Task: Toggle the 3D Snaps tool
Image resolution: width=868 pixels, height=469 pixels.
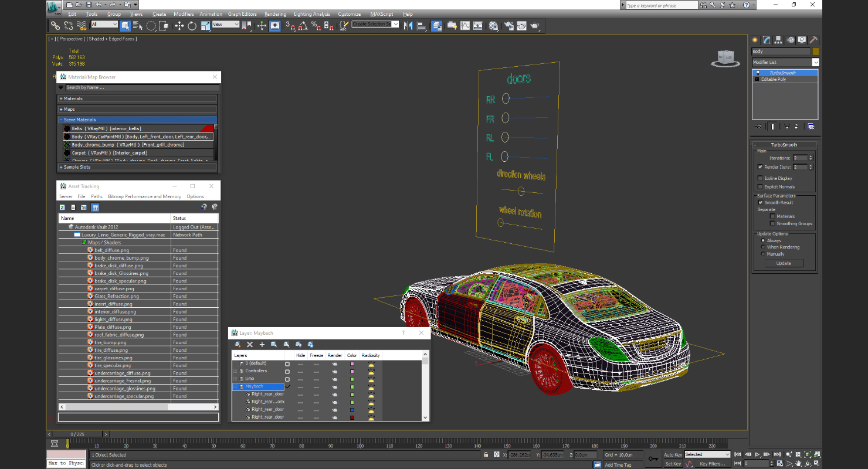Action: (x=290, y=26)
